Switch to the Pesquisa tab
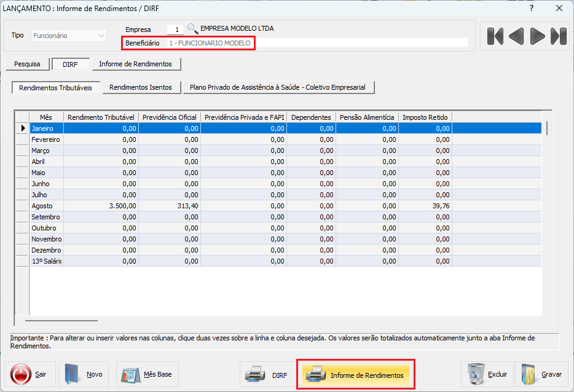 [x=27, y=64]
